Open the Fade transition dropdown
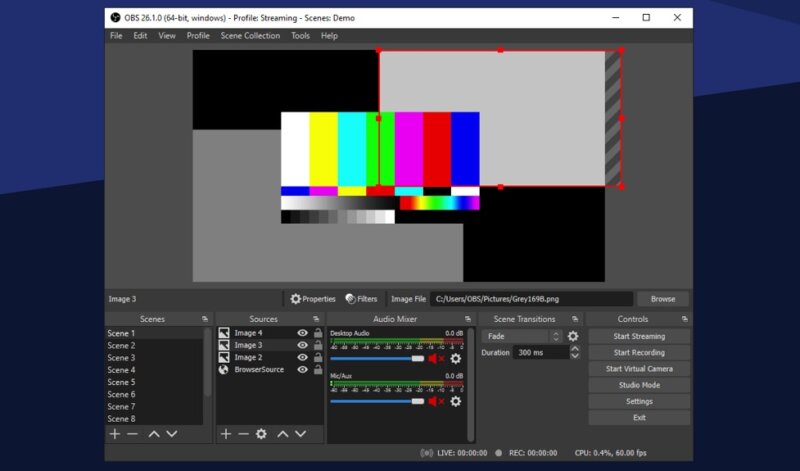 coord(522,336)
